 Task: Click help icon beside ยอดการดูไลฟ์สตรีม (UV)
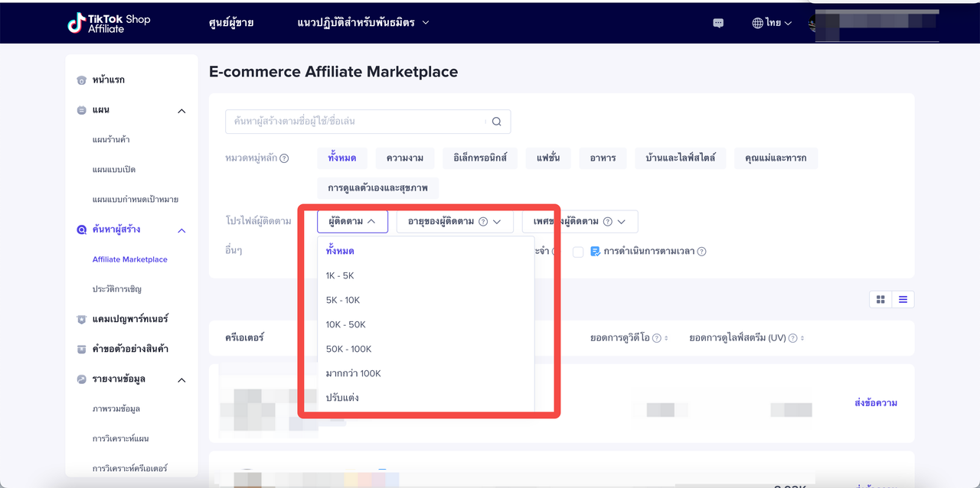tap(792, 338)
